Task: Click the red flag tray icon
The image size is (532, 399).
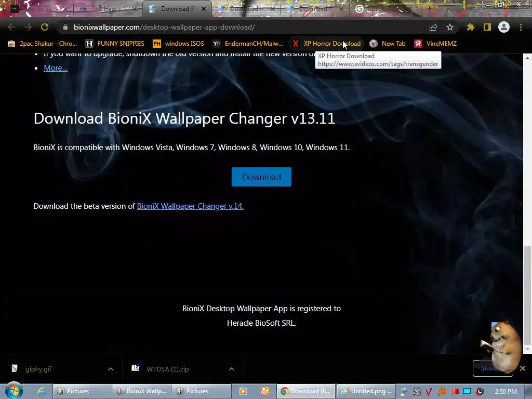Action: click(x=455, y=392)
